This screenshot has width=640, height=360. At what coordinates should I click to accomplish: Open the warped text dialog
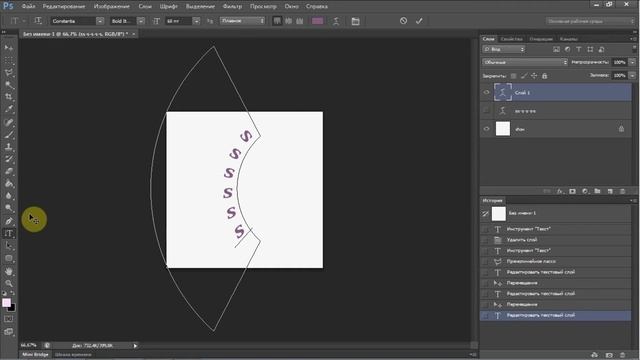point(336,21)
